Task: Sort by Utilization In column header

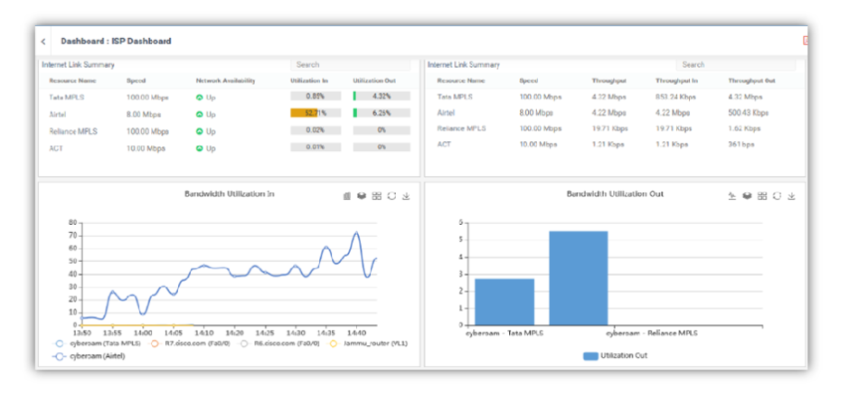Action: tap(309, 80)
